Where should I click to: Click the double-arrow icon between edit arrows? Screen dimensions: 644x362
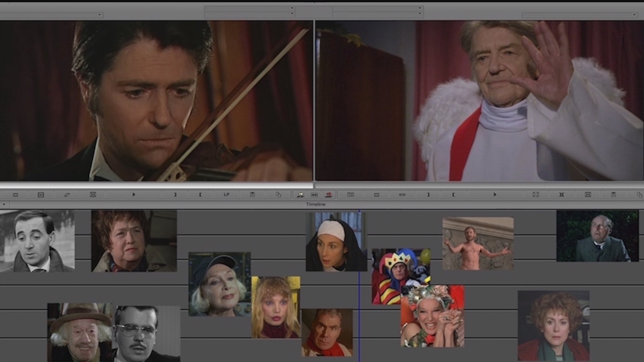pos(314,195)
